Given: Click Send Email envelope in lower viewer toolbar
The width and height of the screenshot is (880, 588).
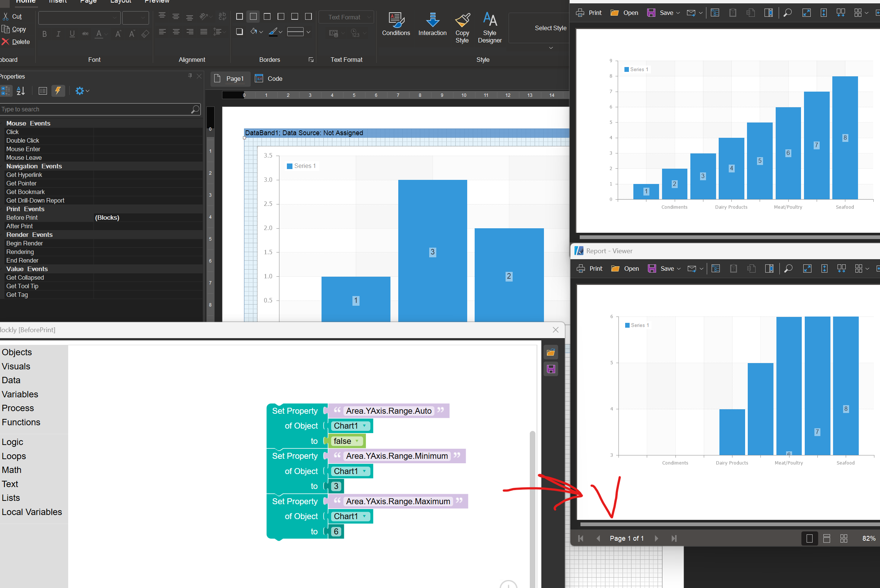Looking at the screenshot, I should point(692,268).
